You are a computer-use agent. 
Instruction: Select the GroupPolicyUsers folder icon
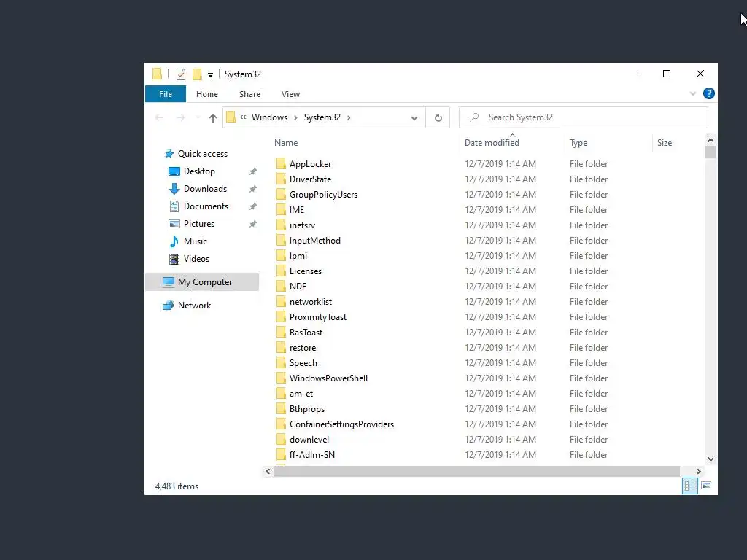(x=281, y=194)
